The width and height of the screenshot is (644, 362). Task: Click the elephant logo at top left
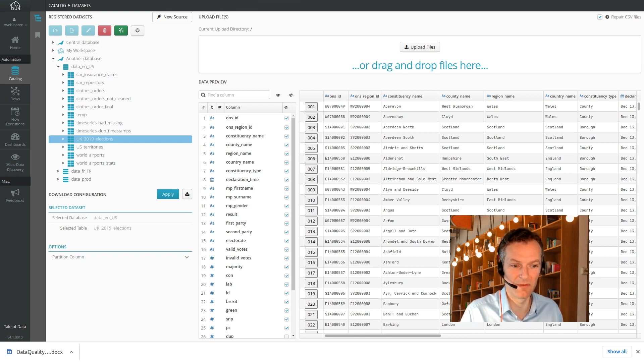tap(15, 6)
